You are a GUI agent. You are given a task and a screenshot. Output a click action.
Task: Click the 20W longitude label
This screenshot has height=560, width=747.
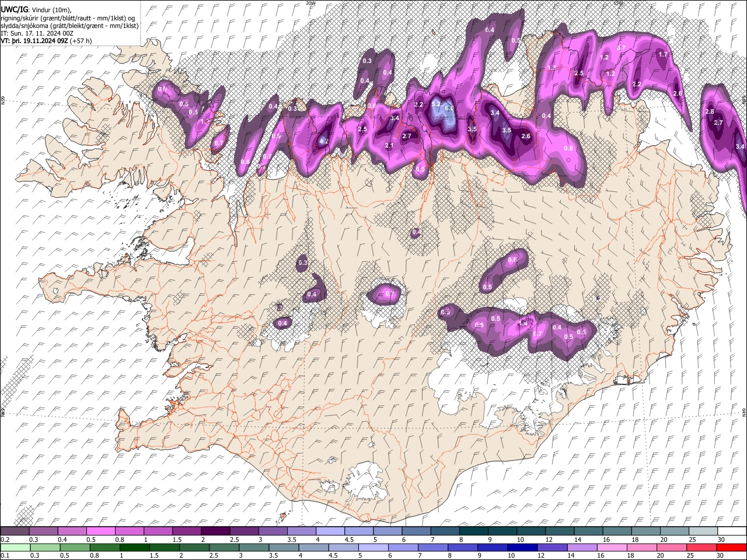[310, 3]
